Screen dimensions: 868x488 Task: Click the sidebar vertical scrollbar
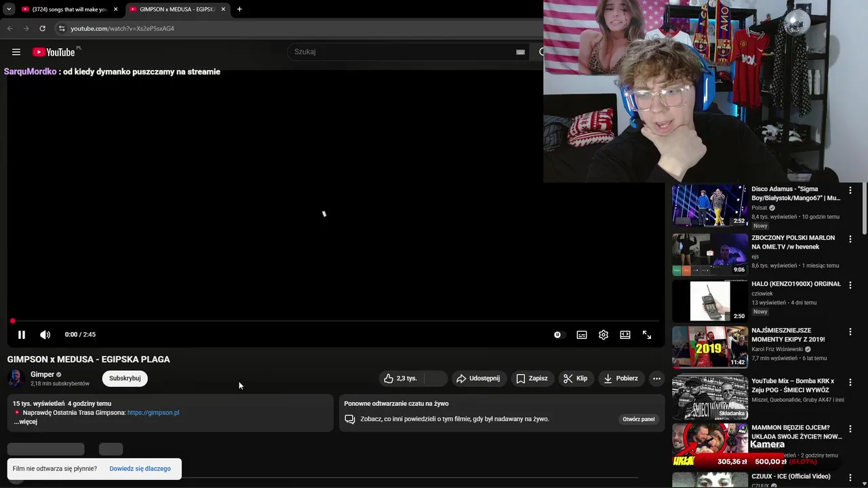(x=864, y=210)
